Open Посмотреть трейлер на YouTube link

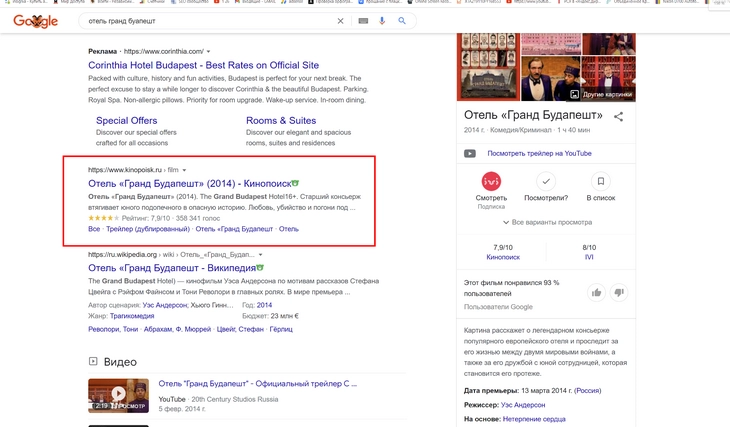(539, 153)
